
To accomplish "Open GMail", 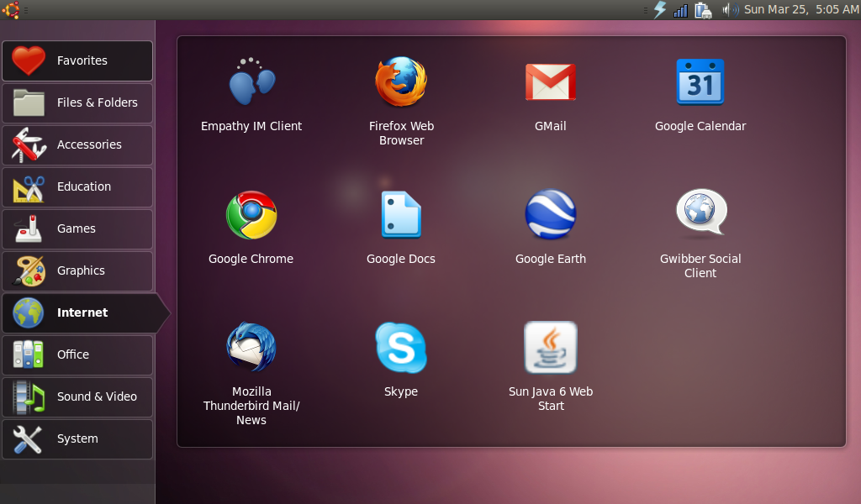I will (551, 82).
